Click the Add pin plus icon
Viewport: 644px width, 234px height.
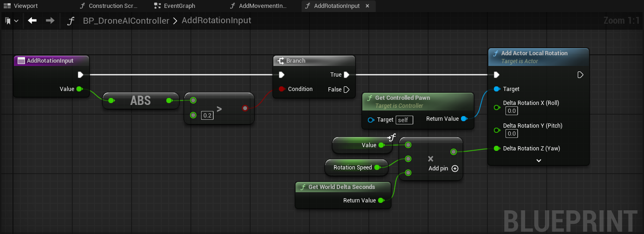pos(455,169)
